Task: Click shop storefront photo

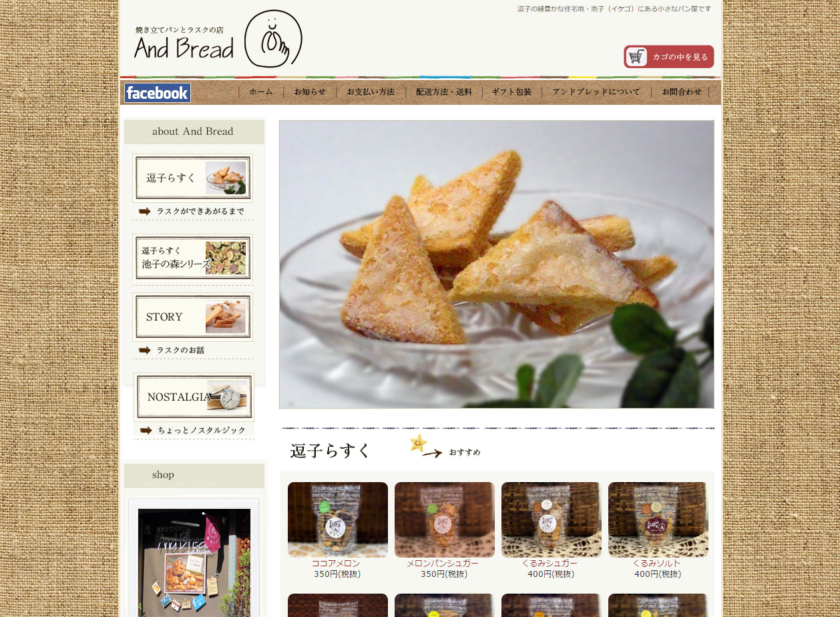Action: click(194, 562)
